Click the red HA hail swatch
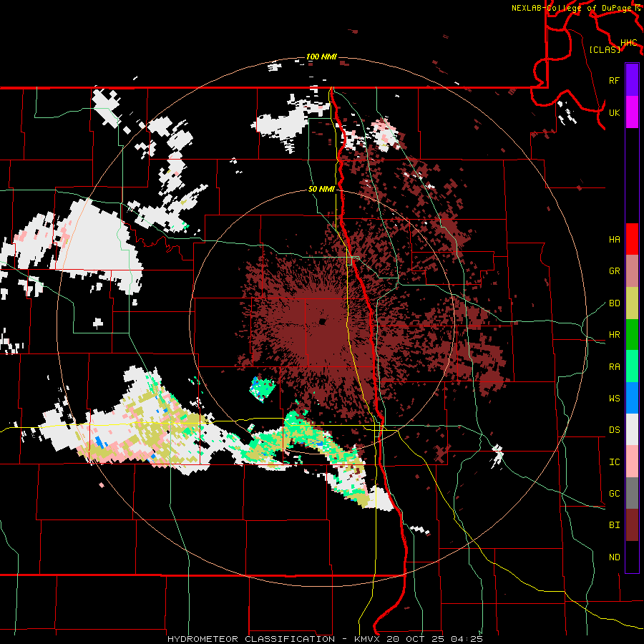The image size is (644, 644). (x=632, y=239)
